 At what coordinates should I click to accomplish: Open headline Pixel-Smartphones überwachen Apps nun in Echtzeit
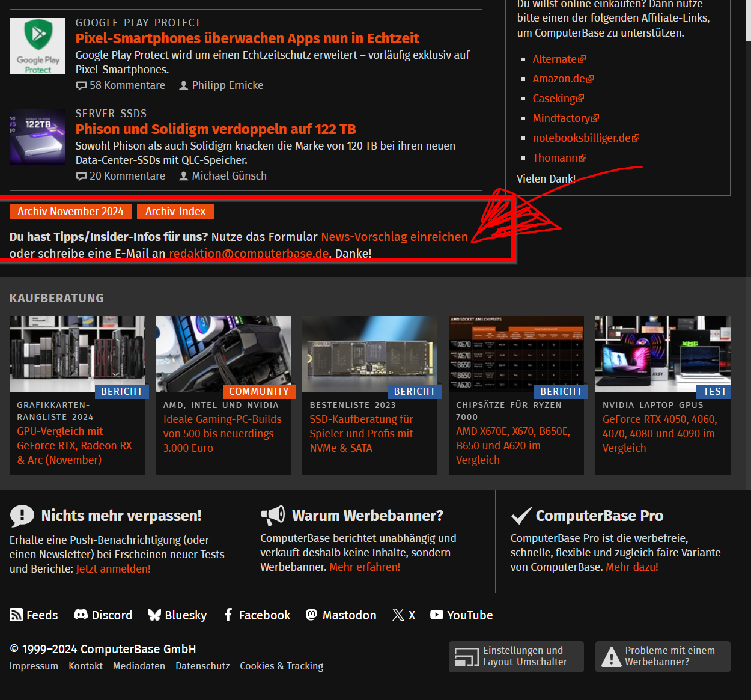247,38
